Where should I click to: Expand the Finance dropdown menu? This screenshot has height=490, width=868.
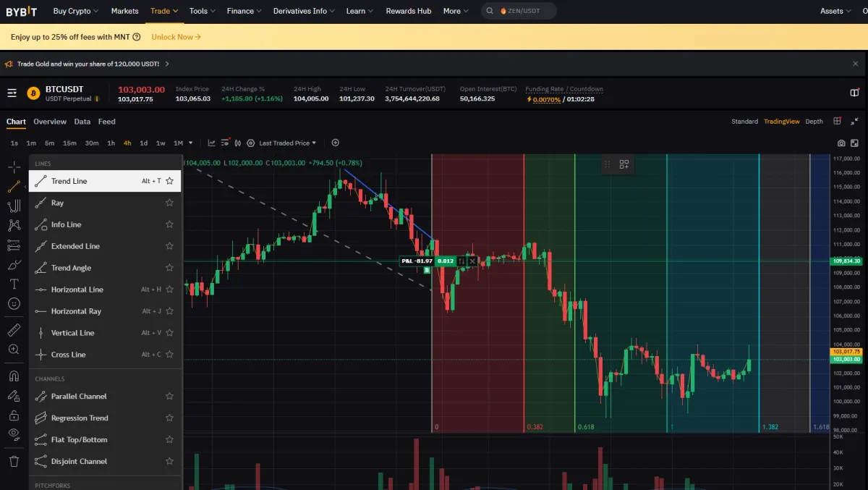pos(244,11)
